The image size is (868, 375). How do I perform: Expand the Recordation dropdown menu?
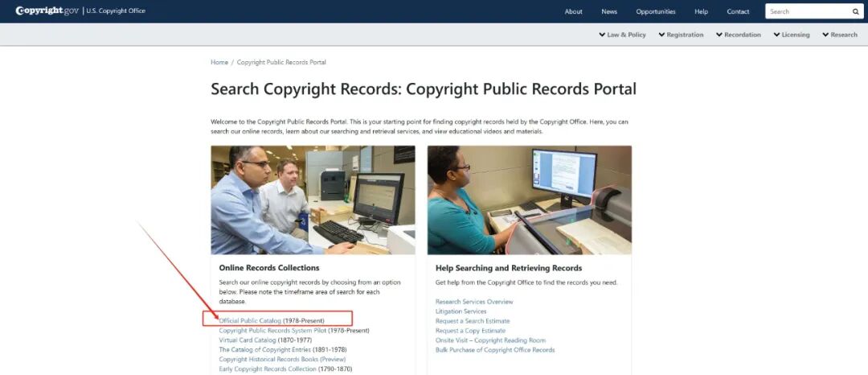coord(739,35)
